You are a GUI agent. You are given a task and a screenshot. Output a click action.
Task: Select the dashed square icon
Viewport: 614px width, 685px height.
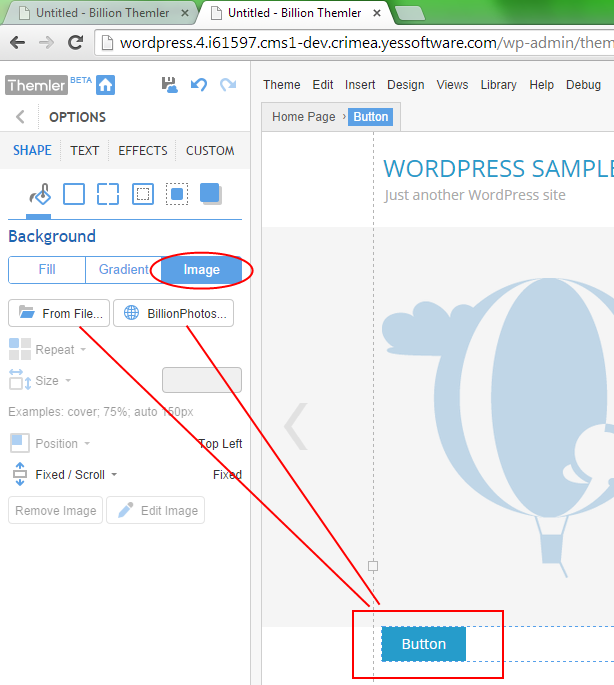pos(108,194)
